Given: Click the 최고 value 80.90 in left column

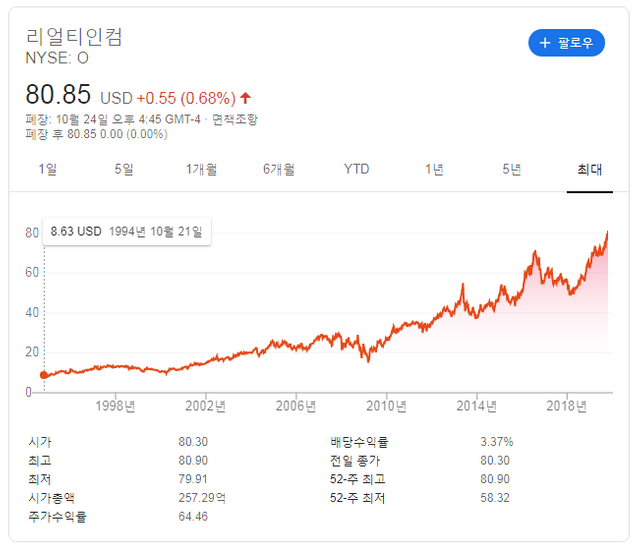Looking at the screenshot, I should point(193,461).
